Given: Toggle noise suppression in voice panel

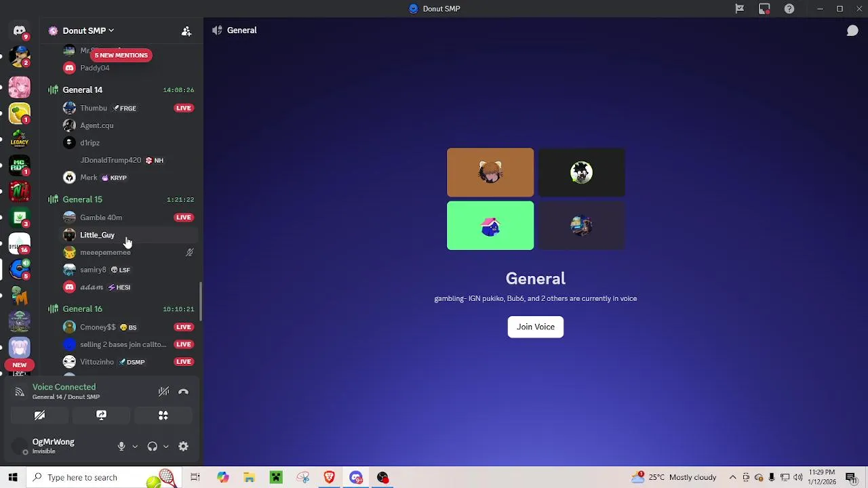Looking at the screenshot, I should tap(163, 392).
